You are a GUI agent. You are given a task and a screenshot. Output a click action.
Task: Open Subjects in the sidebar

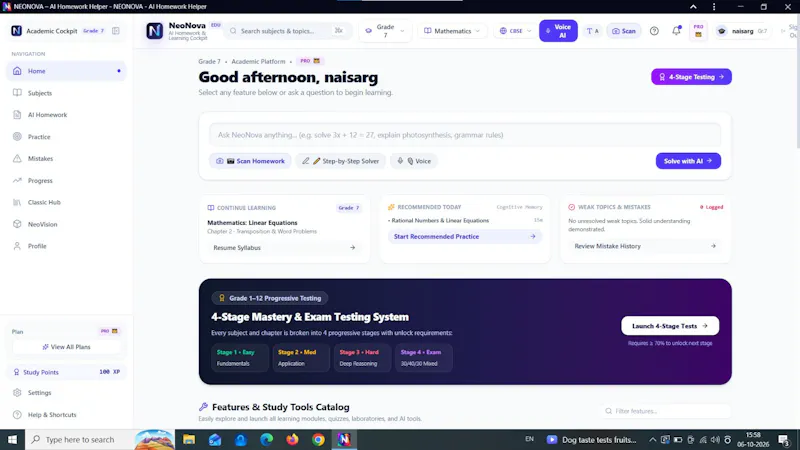tap(66, 93)
